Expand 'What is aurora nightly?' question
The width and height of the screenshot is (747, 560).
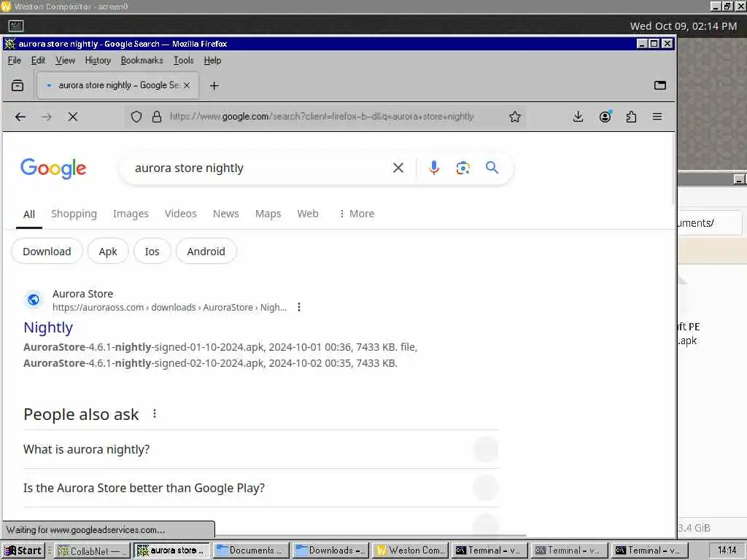click(261, 449)
